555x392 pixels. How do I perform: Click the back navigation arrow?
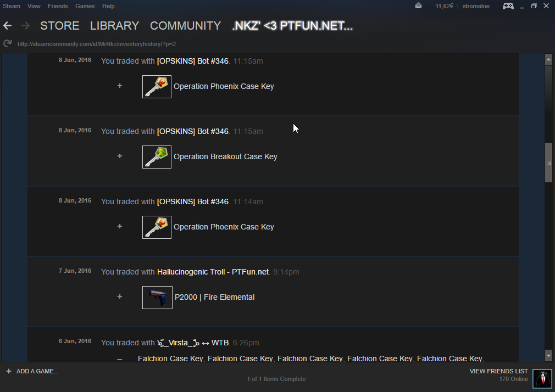coord(8,26)
